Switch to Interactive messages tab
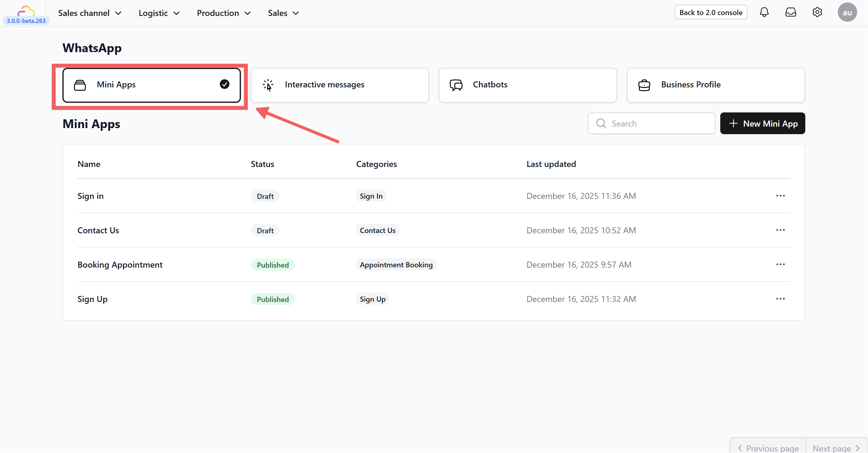This screenshot has width=868, height=453. click(340, 85)
